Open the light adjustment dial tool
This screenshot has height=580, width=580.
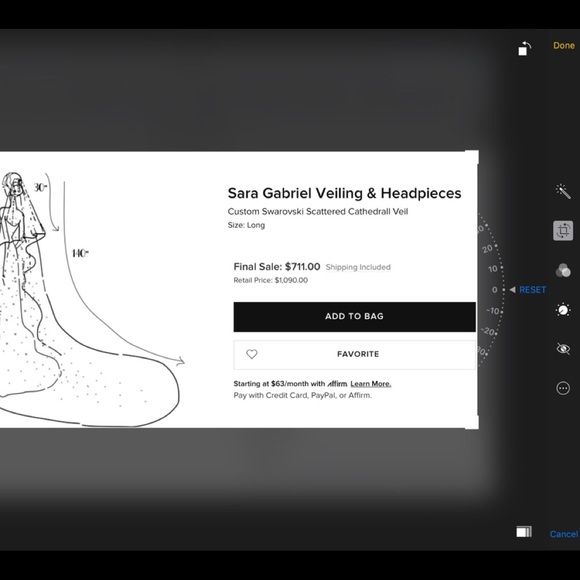click(563, 310)
